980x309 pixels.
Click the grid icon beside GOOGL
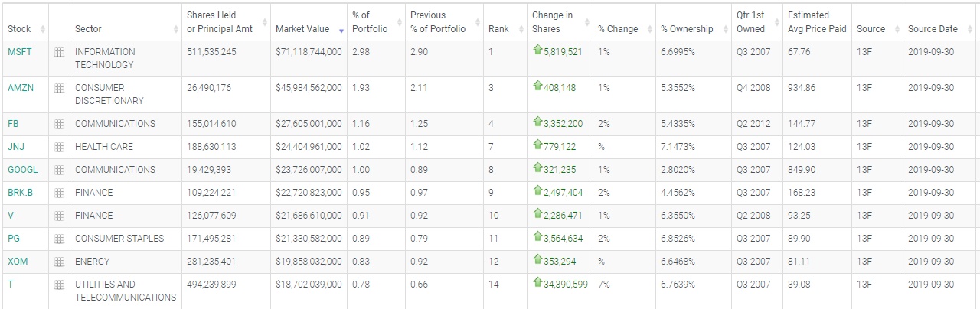point(59,170)
